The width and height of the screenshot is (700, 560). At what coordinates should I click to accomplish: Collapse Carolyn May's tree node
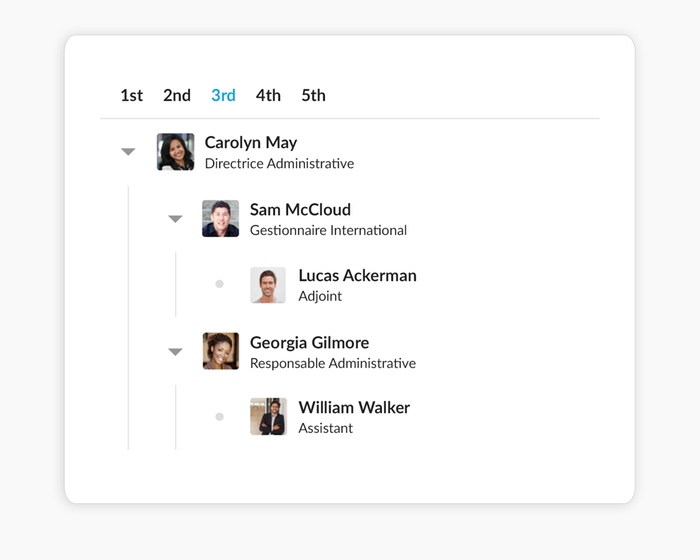[128, 152]
